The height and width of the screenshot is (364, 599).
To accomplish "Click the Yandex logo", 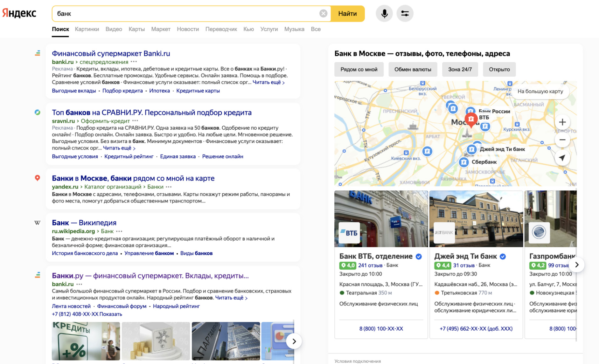I will pyautogui.click(x=19, y=13).
